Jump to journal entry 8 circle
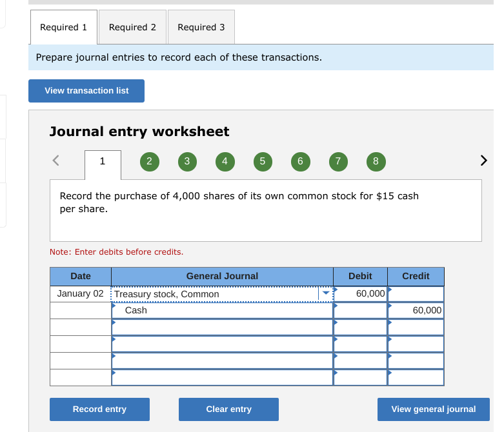The image size is (504, 432). 376,162
